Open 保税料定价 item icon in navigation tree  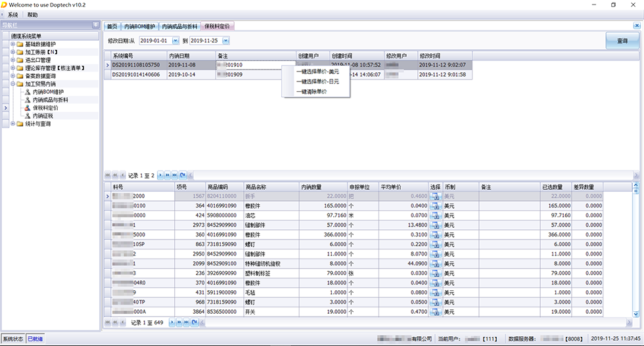(x=28, y=108)
